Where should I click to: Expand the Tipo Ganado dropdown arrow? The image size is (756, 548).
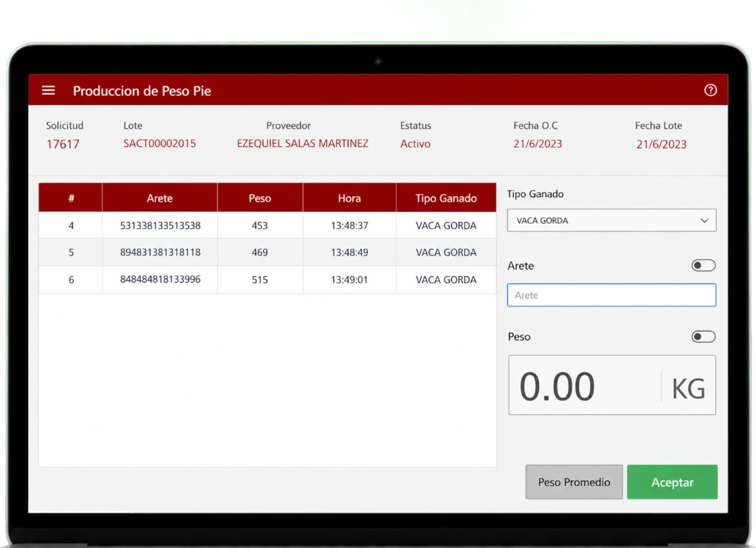coord(704,220)
